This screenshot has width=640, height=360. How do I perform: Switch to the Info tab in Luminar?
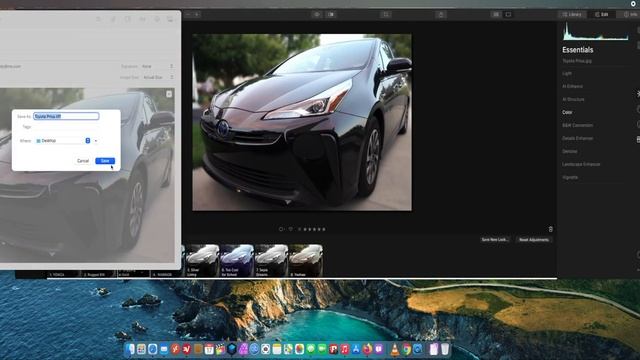(630, 14)
